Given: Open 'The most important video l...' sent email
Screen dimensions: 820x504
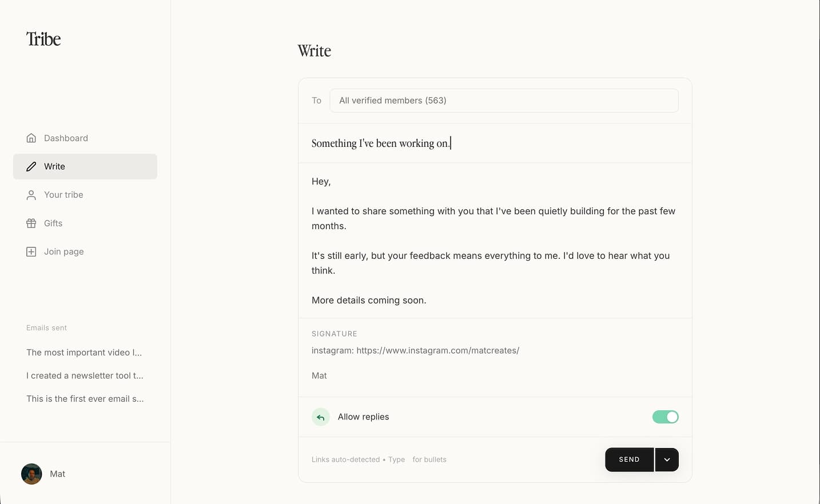Looking at the screenshot, I should tap(83, 352).
